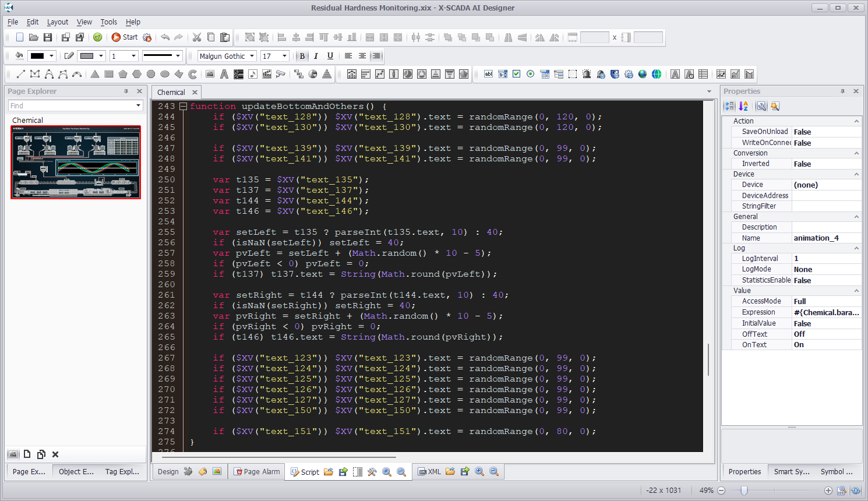The width and height of the screenshot is (868, 501).
Task: Select the triangle shape tool
Action: [95, 74]
